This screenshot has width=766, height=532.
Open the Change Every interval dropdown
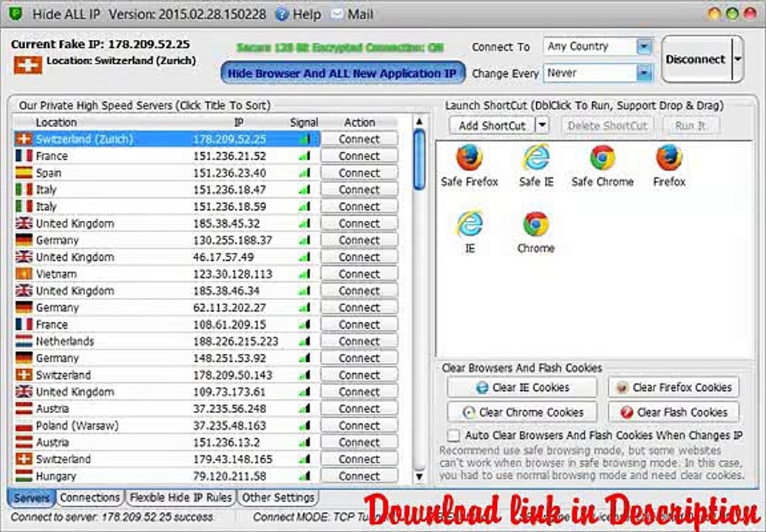point(644,73)
